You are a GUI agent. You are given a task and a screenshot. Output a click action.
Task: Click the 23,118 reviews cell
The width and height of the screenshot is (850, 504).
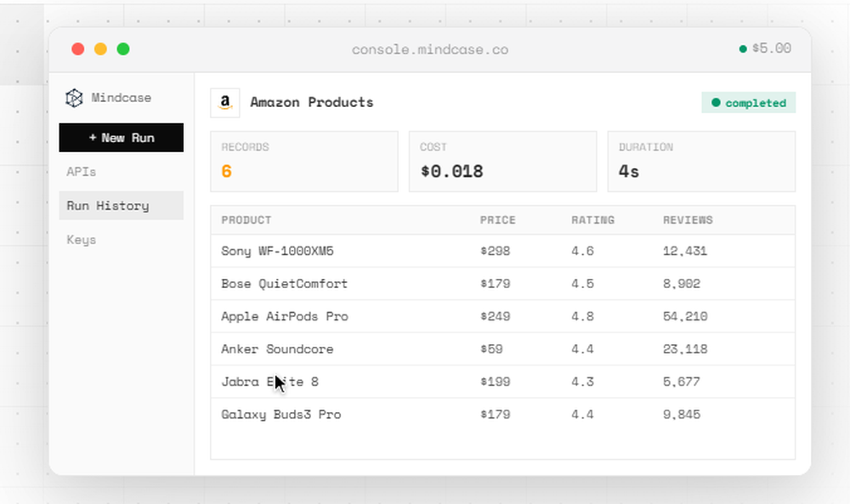tap(685, 349)
